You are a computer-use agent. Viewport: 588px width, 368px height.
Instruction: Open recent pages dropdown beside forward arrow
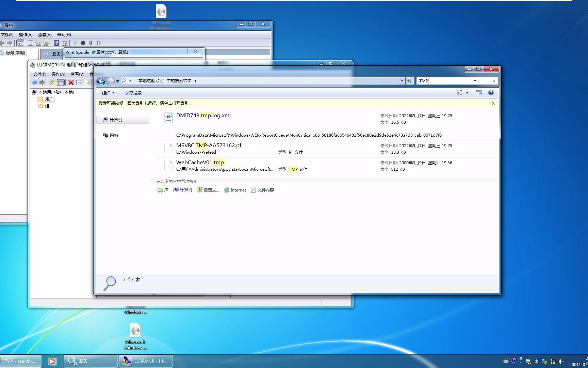[x=117, y=81]
